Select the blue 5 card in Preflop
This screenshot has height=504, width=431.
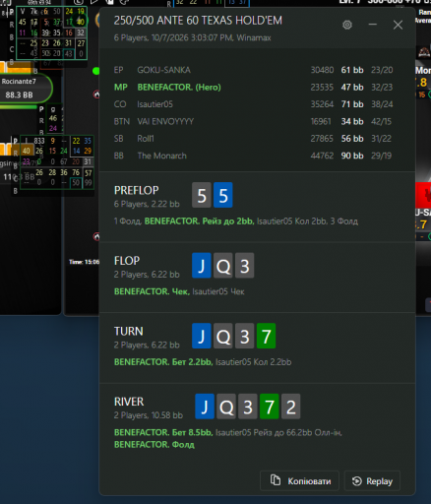[223, 195]
